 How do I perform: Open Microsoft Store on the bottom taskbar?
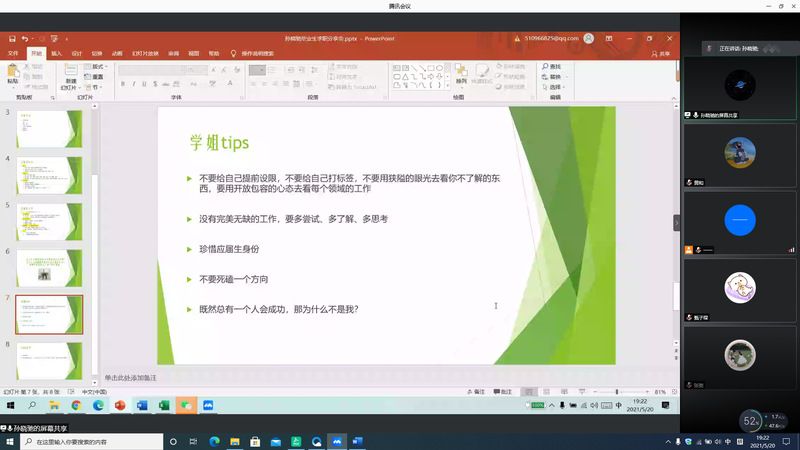255,442
